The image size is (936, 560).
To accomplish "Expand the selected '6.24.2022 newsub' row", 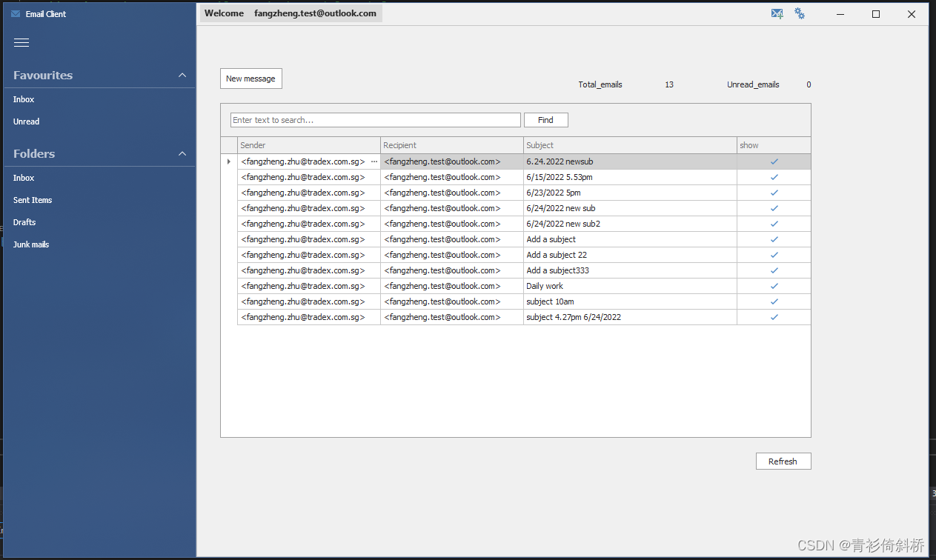I will (x=228, y=161).
